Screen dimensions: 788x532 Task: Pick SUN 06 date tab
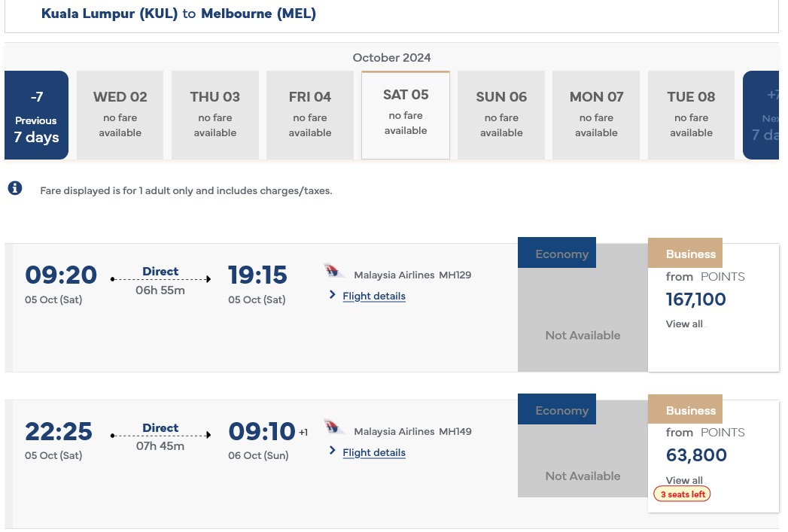coord(501,115)
